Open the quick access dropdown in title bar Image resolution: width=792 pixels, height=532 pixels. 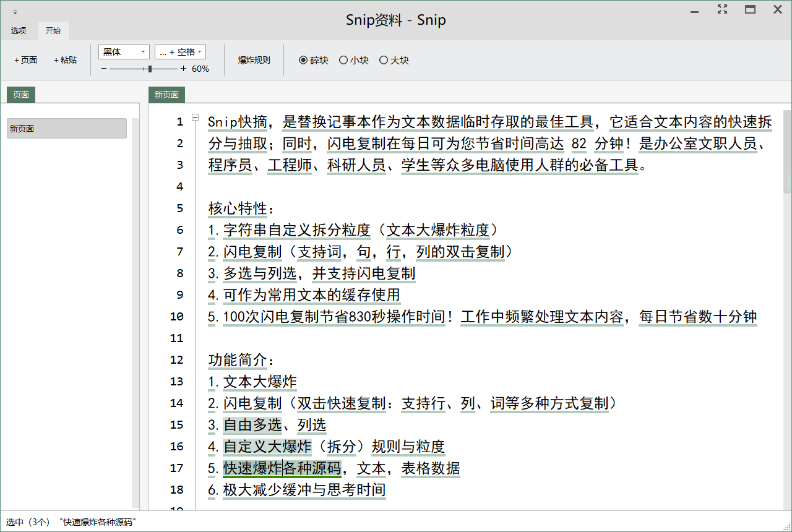(15, 12)
